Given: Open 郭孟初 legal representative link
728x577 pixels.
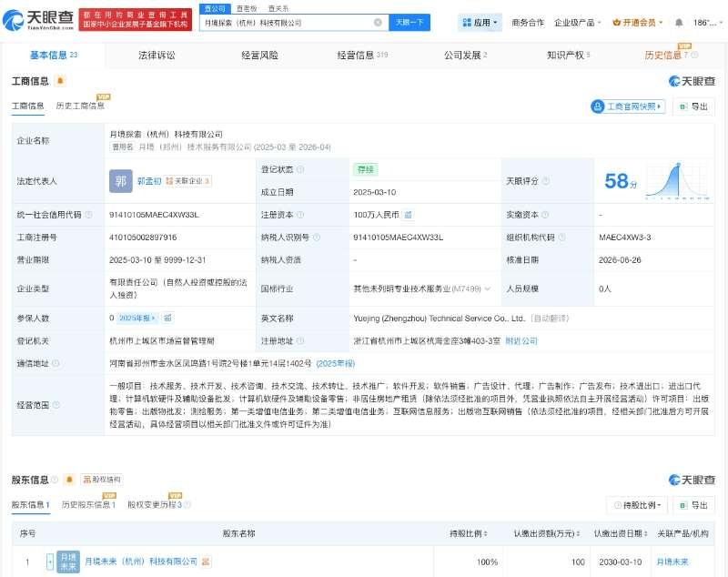Looking at the screenshot, I should click(149, 180).
